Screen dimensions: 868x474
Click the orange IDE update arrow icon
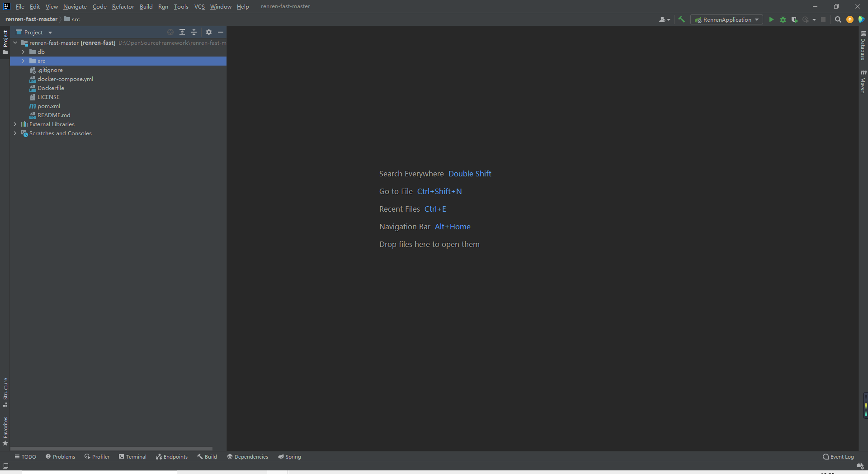[850, 19]
